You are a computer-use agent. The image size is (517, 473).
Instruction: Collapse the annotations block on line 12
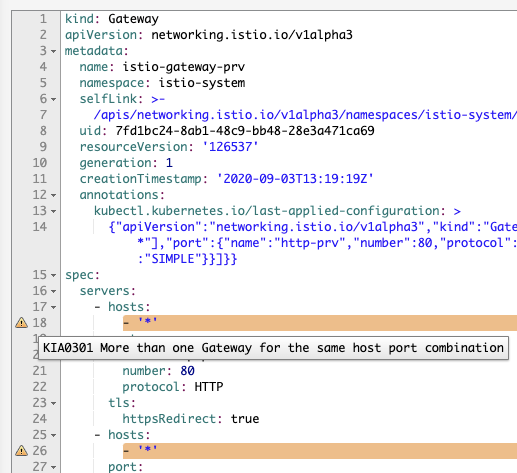[x=53, y=195]
